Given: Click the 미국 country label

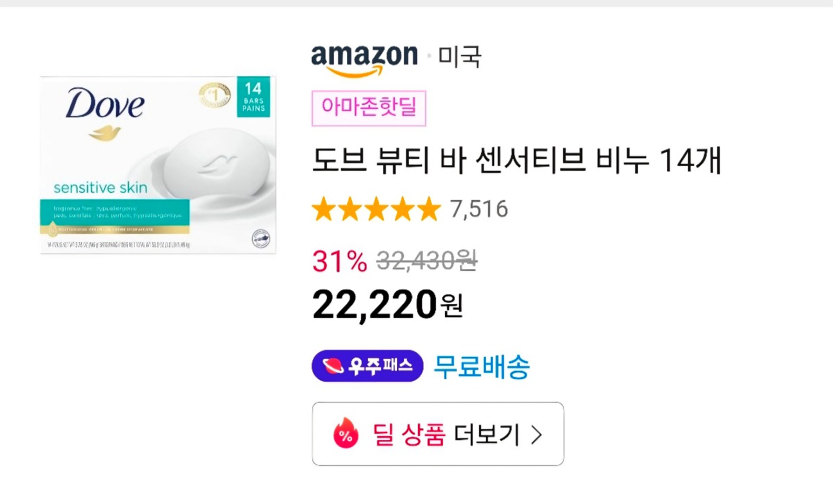Looking at the screenshot, I should (x=460, y=57).
